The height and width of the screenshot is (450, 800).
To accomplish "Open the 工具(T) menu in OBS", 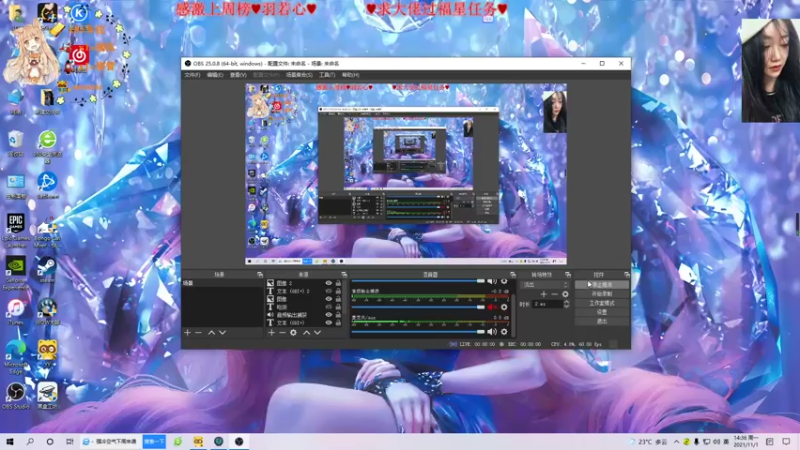I will pos(327,75).
